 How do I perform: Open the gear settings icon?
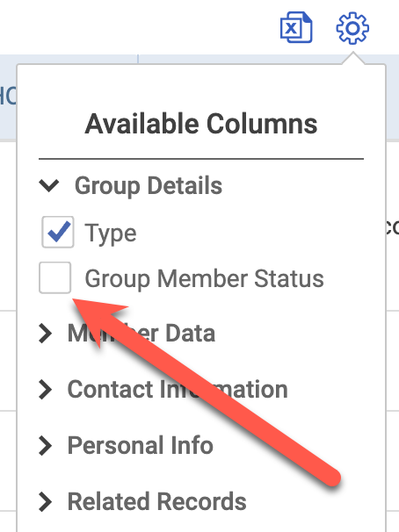(352, 28)
